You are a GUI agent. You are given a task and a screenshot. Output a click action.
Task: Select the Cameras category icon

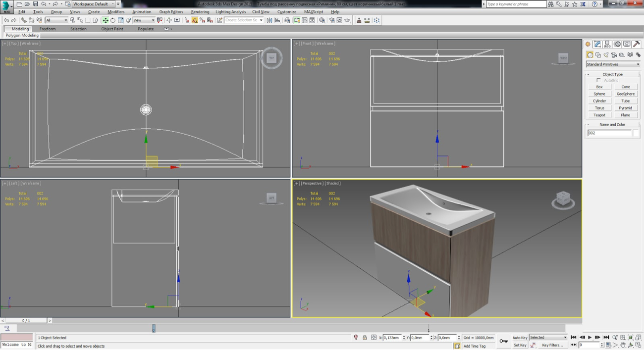pyautogui.click(x=614, y=55)
